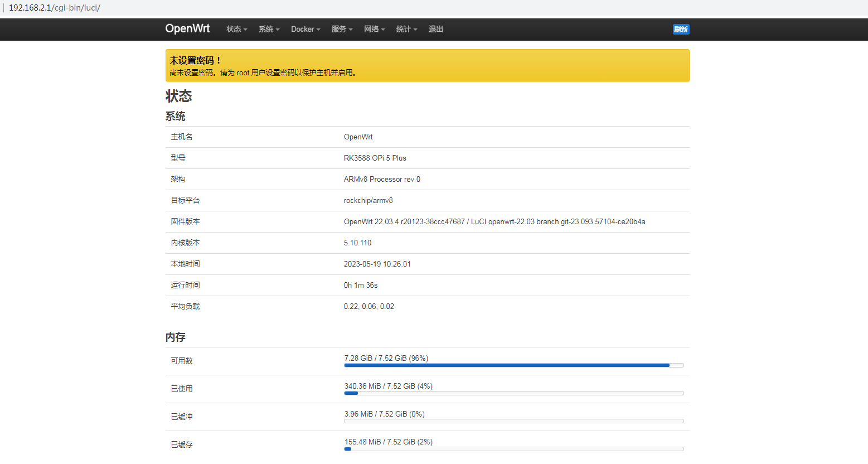Viewport: 868px width, 464px height.
Task: Select the hostname value OpenWrt
Action: [x=358, y=137]
